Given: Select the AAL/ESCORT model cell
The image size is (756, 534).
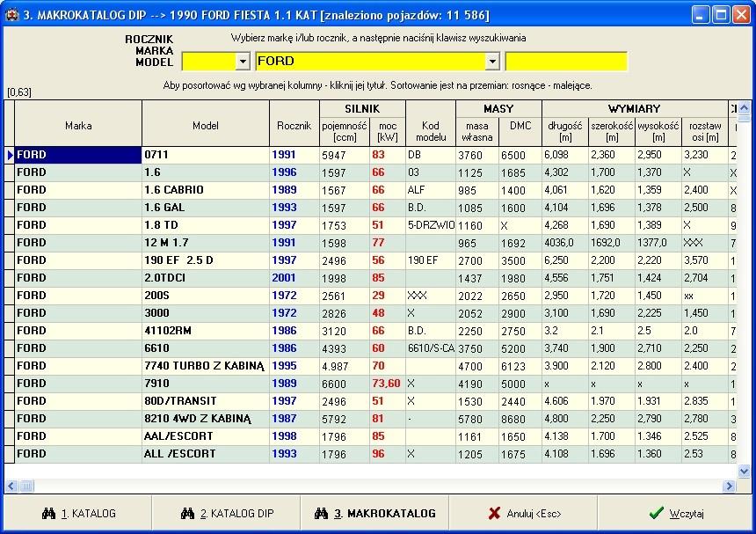Looking at the screenshot, I should [x=206, y=436].
